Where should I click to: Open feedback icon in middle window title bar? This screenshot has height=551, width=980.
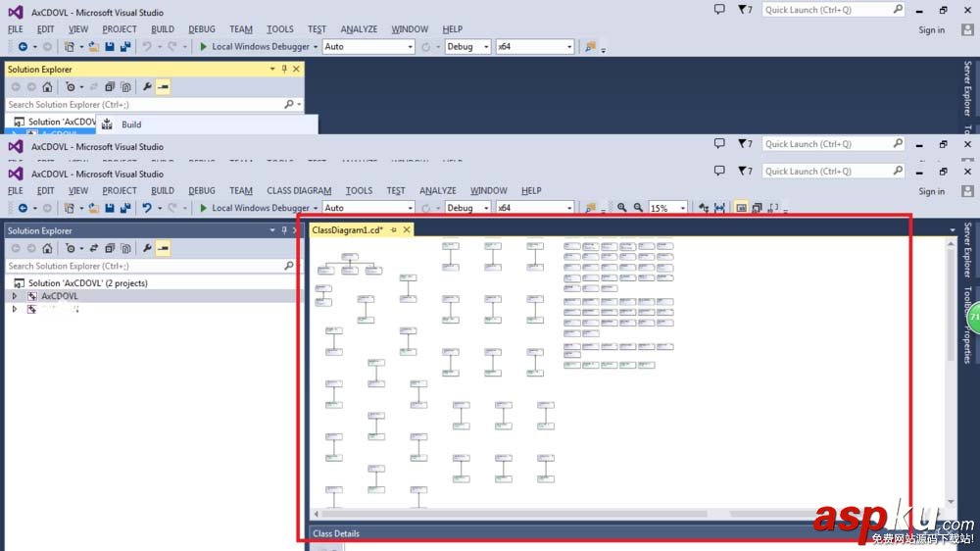719,143
